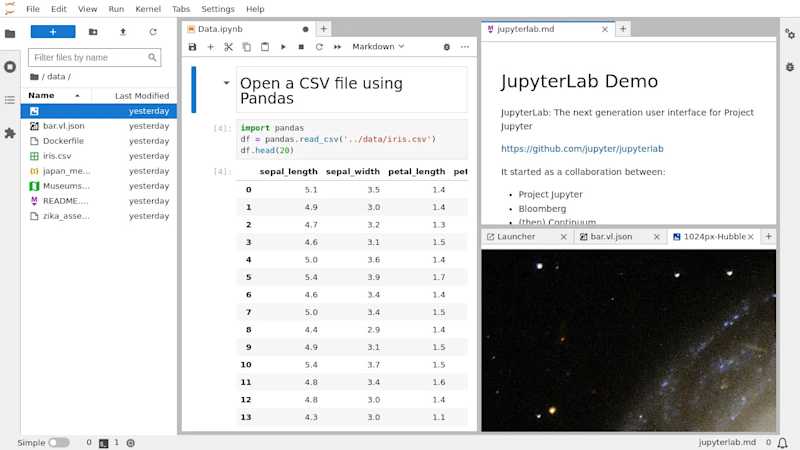Close the jupyterlab.md tab

coord(605,30)
